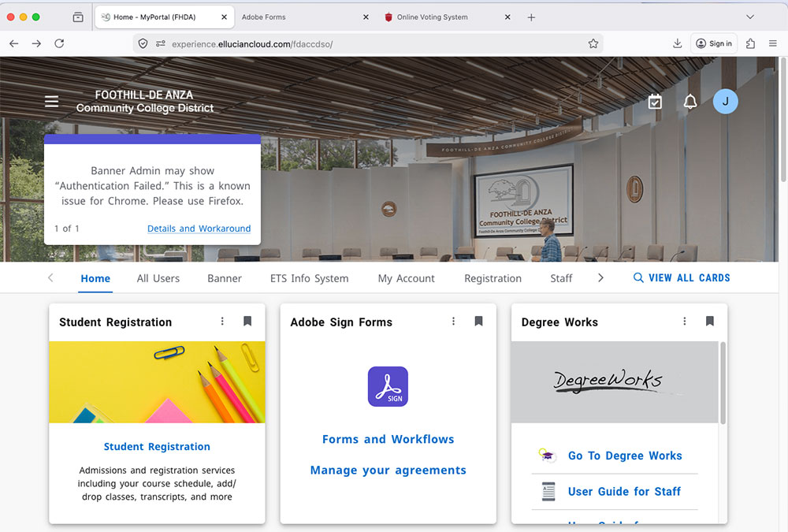Toggle bookmark on Adobe Sign Forms card
Viewport: 788px width, 532px height.
coord(478,322)
